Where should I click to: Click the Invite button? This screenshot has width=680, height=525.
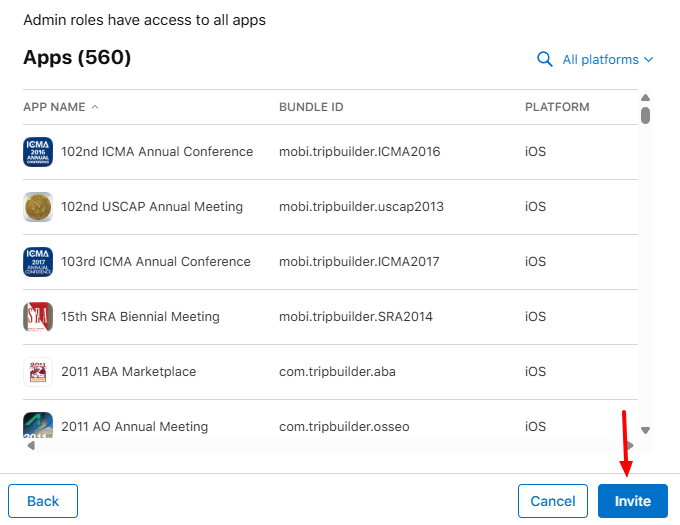coord(633,501)
